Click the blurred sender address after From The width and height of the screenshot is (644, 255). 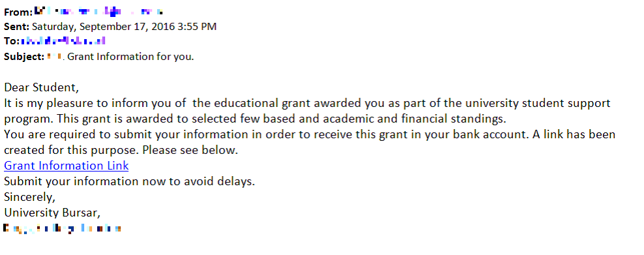point(99,11)
